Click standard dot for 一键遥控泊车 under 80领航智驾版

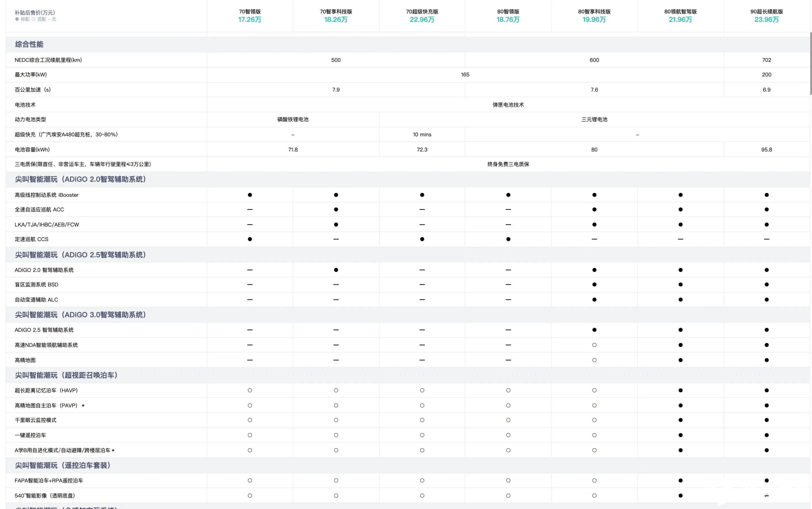(x=680, y=435)
